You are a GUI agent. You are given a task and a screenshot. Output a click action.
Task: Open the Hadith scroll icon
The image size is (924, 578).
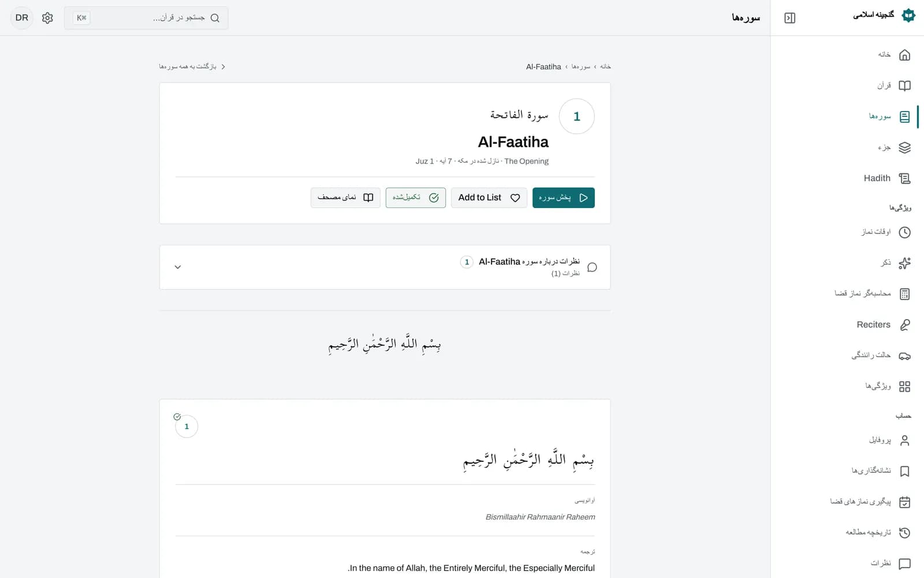click(x=904, y=179)
